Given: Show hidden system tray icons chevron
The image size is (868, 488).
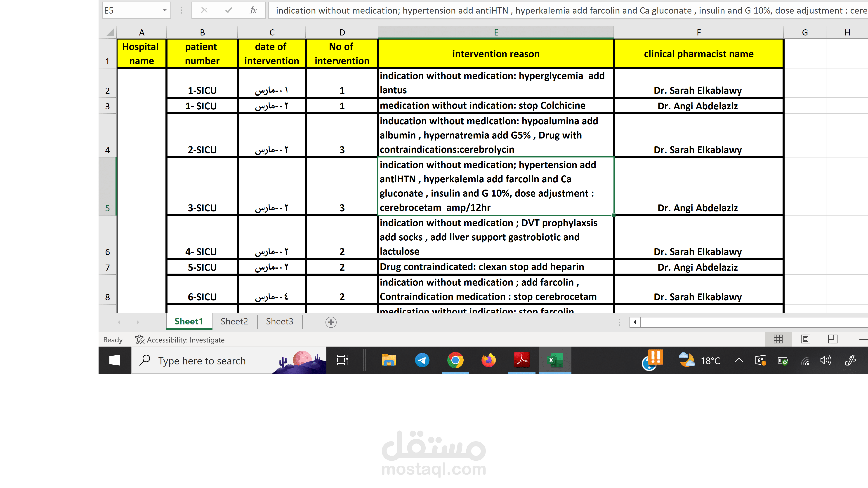Looking at the screenshot, I should 739,360.
